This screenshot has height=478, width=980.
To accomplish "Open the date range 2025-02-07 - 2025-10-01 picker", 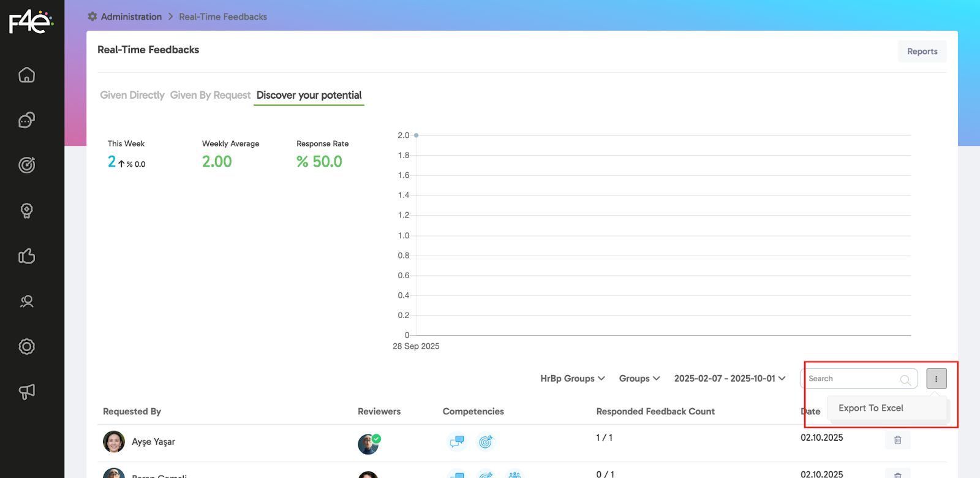I will coord(729,379).
